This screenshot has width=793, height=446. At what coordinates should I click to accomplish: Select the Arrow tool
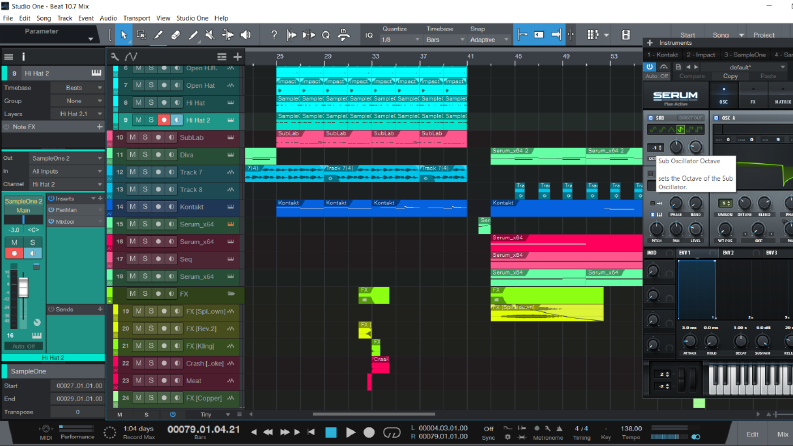point(124,35)
